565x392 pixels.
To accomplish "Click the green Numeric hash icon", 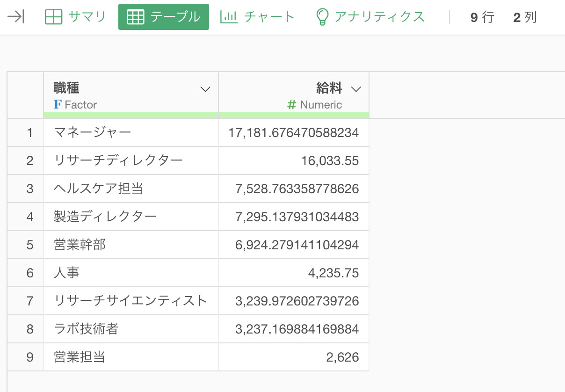I will click(292, 105).
